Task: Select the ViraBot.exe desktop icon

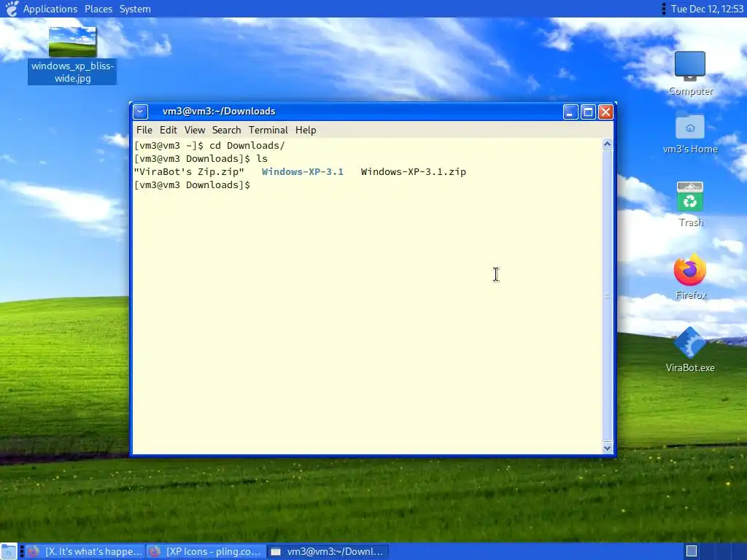Action: click(x=690, y=350)
